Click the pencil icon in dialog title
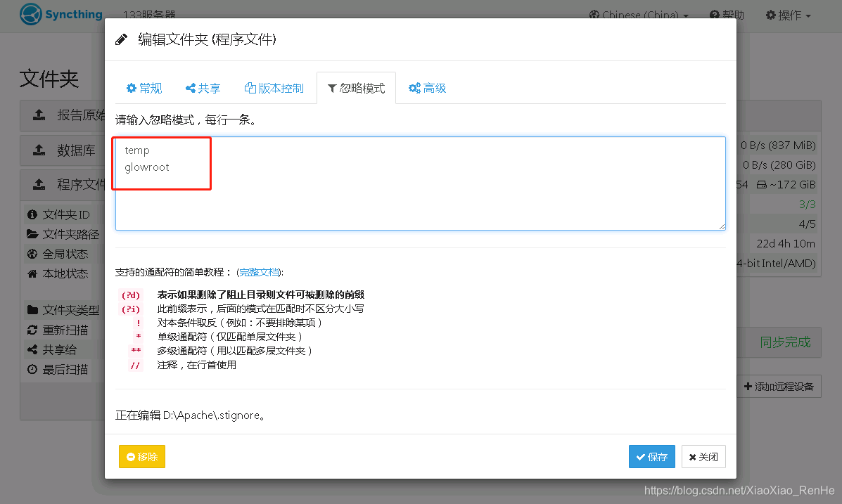The height and width of the screenshot is (504, 842). tap(122, 39)
